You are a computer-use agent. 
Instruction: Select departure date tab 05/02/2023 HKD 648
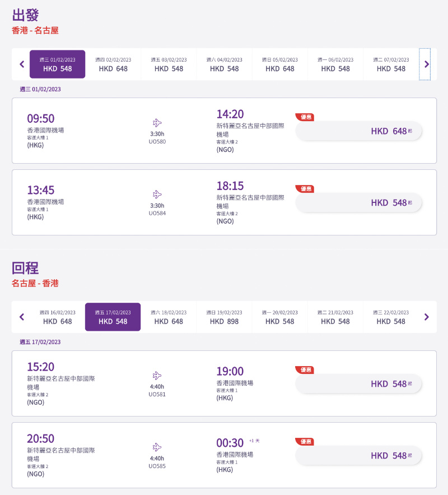(279, 64)
